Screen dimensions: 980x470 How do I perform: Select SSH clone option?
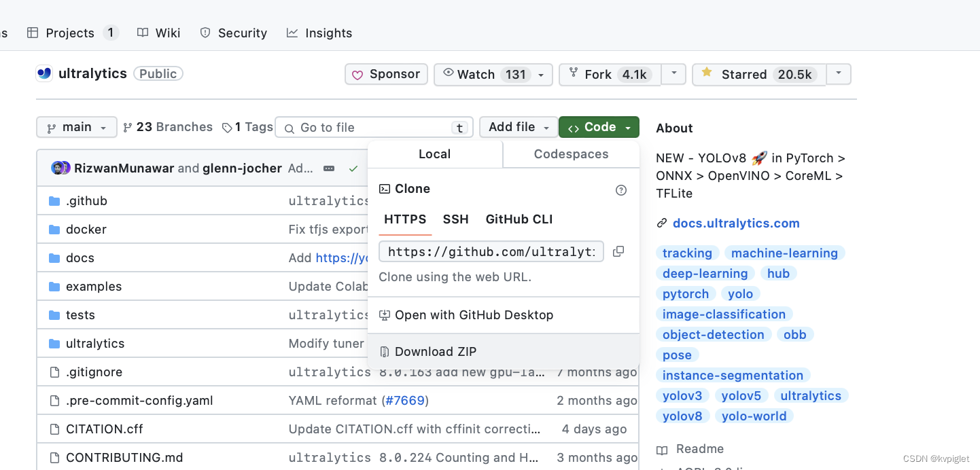click(456, 219)
